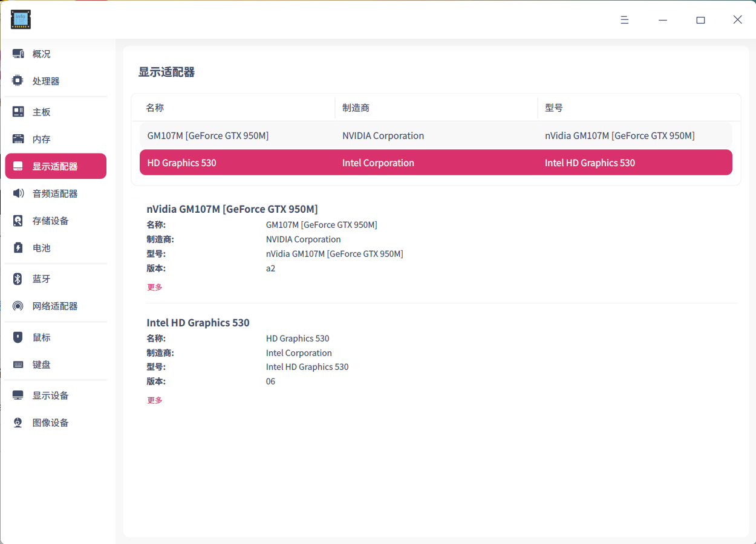The width and height of the screenshot is (756, 544).
Task: Click the 音频适配器 speaker icon
Action: click(x=18, y=193)
